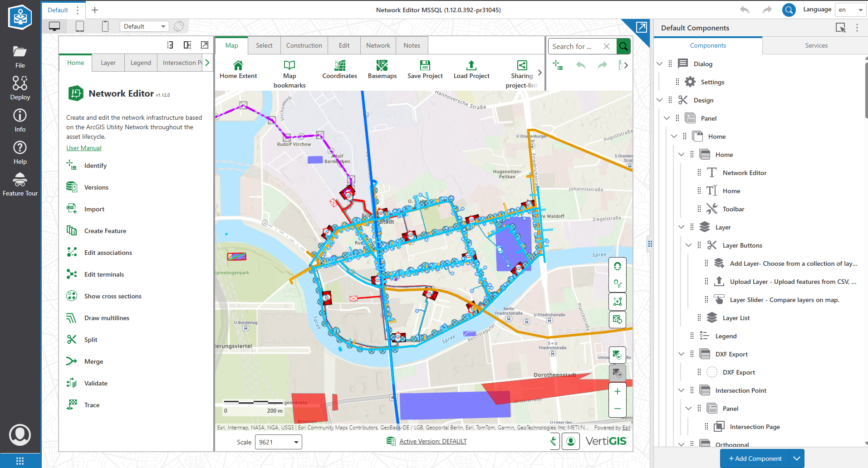868x468 pixels.
Task: Open the app grid launcher icon
Action: (x=20, y=461)
